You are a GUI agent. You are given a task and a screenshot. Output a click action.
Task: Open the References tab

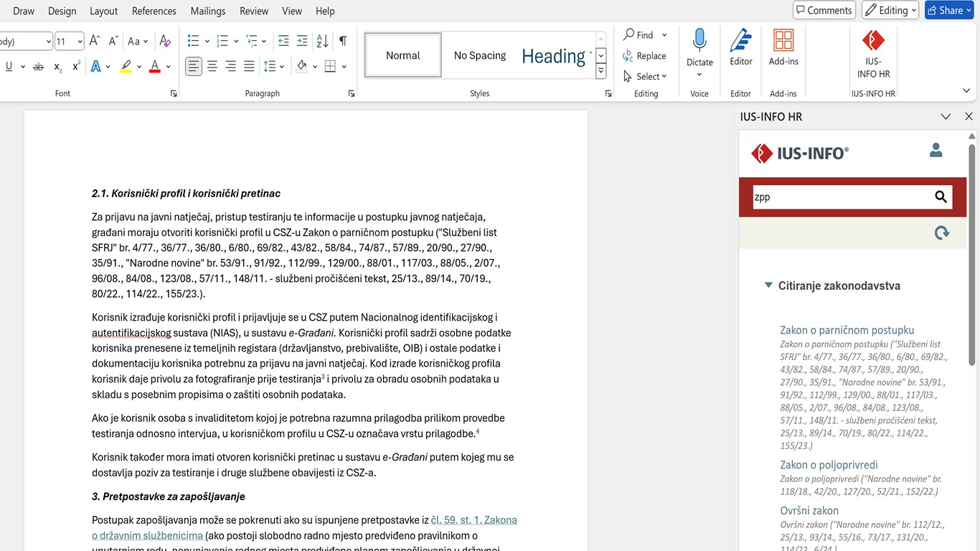click(154, 11)
